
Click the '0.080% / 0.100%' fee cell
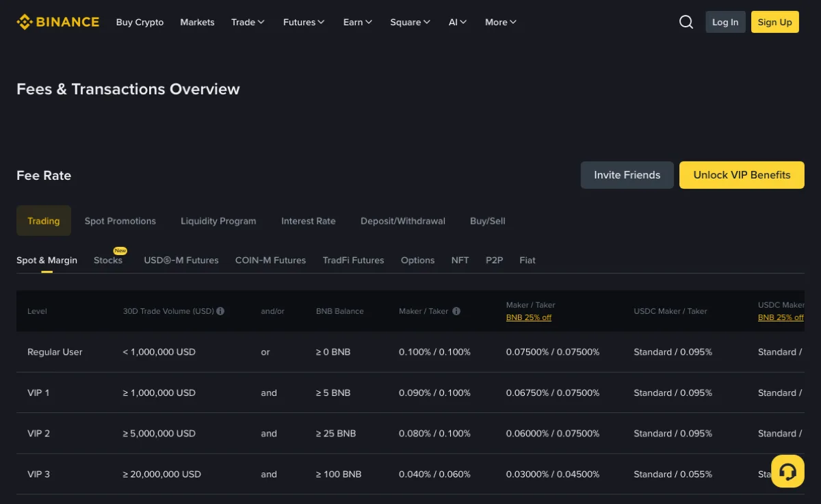[435, 434]
